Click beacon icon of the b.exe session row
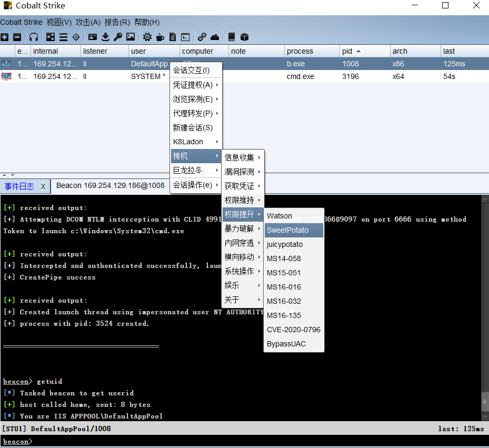Screen dimensions: 489x448 6,64
